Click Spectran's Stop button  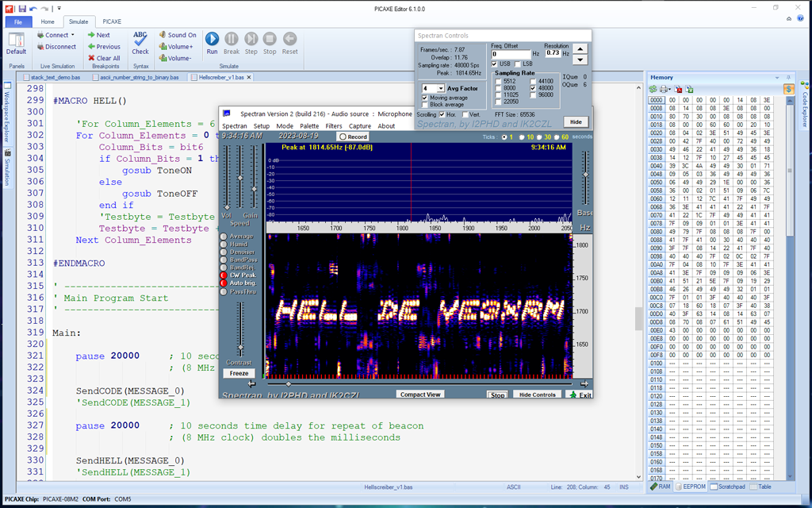pos(498,395)
